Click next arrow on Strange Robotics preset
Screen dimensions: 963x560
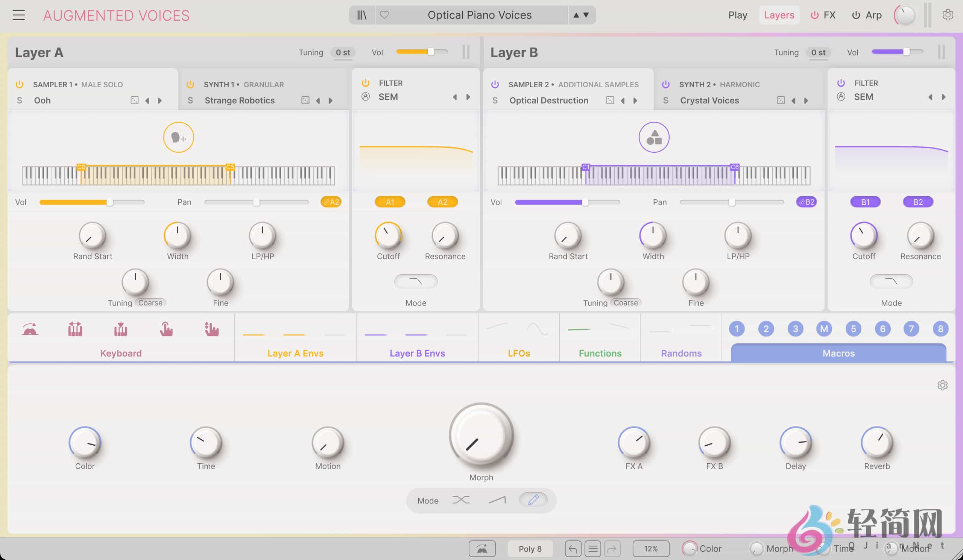331,100
